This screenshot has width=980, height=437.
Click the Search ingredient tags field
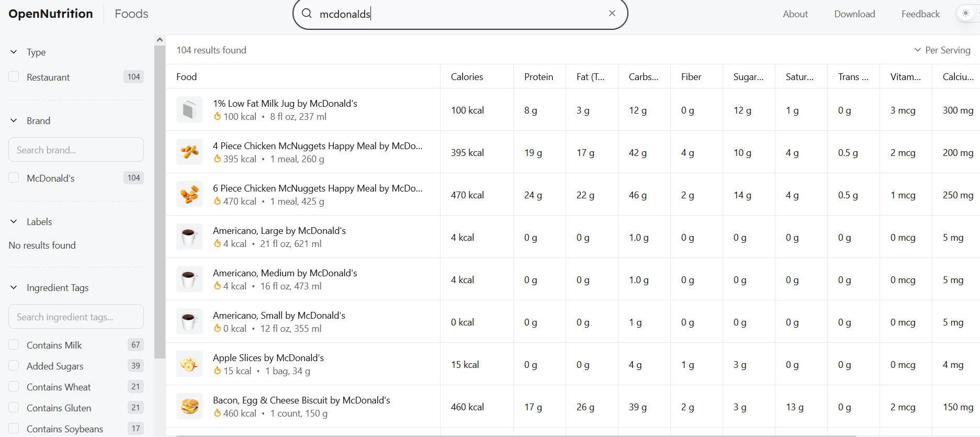point(76,317)
